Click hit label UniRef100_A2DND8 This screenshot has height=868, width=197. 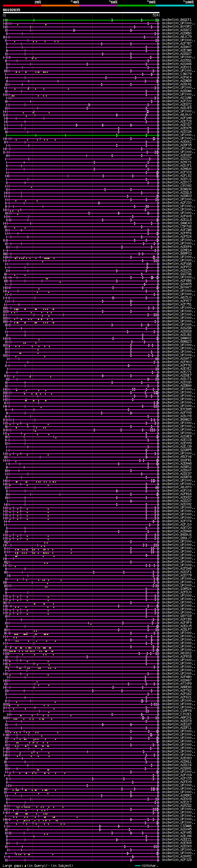point(176,81)
